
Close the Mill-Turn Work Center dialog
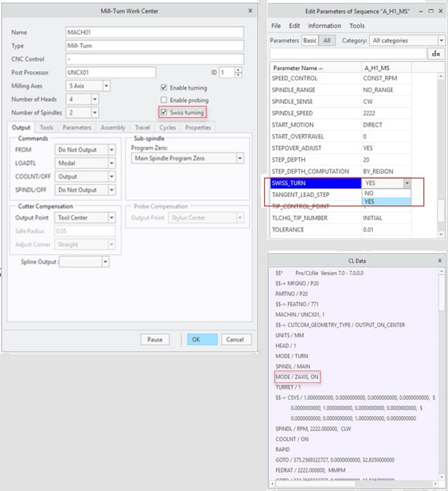click(250, 11)
